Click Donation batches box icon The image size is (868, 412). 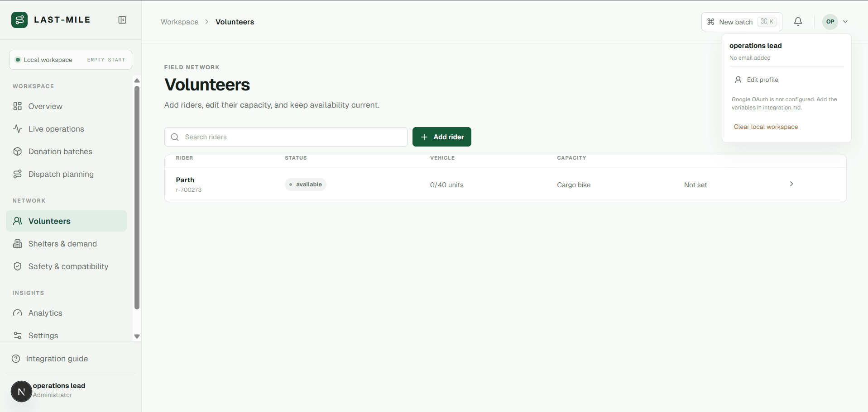click(18, 152)
